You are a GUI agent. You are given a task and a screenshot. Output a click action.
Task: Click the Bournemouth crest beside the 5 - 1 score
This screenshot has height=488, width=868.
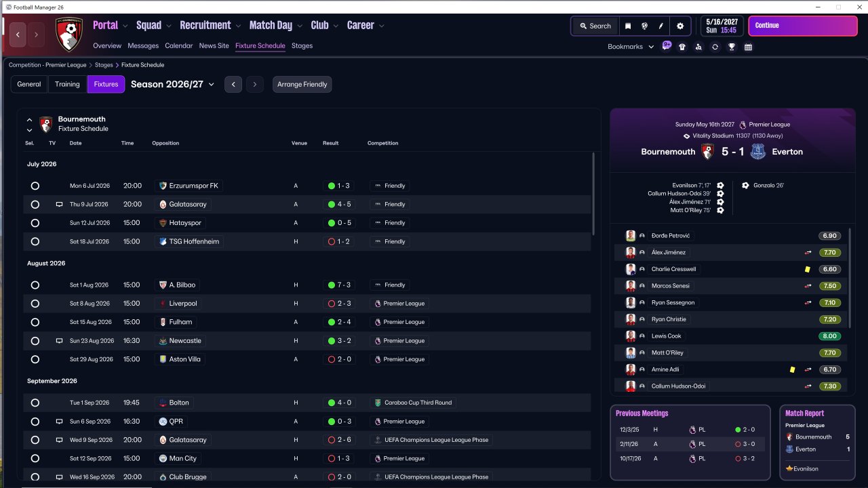click(x=707, y=152)
